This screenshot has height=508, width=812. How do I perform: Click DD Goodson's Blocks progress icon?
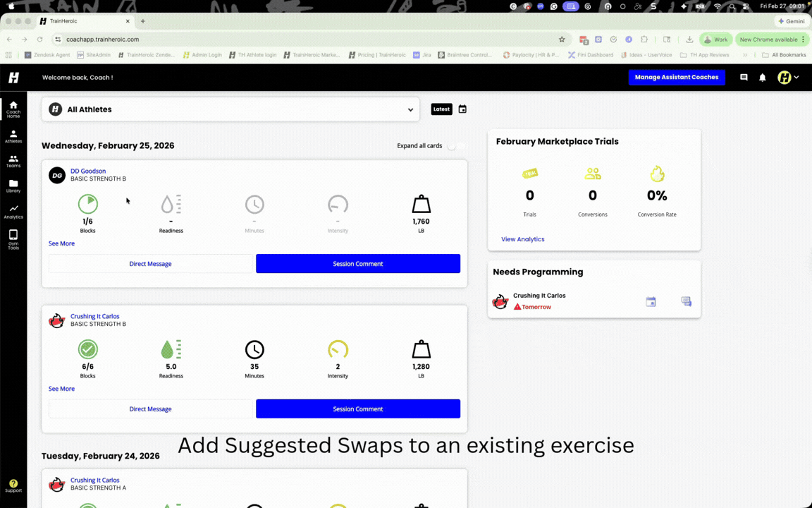(88, 204)
